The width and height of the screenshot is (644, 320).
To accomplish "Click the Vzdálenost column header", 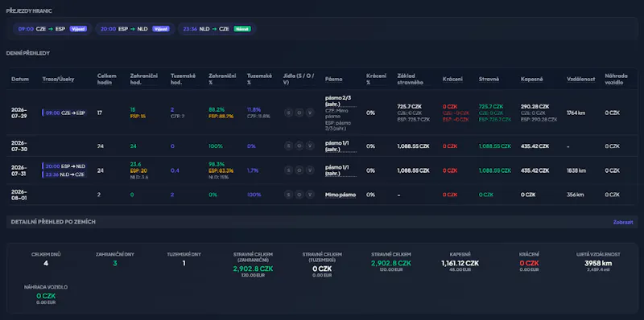I will coord(580,79).
